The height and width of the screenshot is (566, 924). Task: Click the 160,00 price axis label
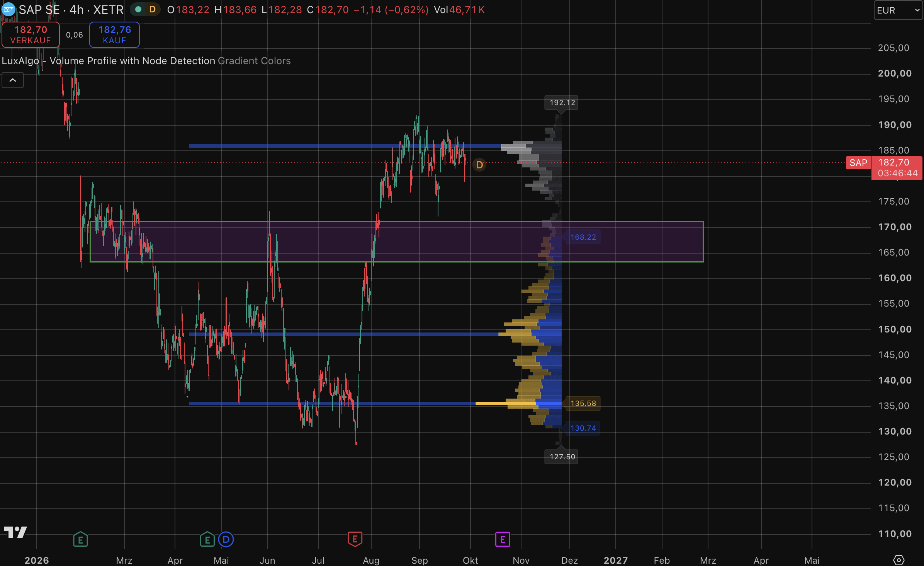(895, 278)
